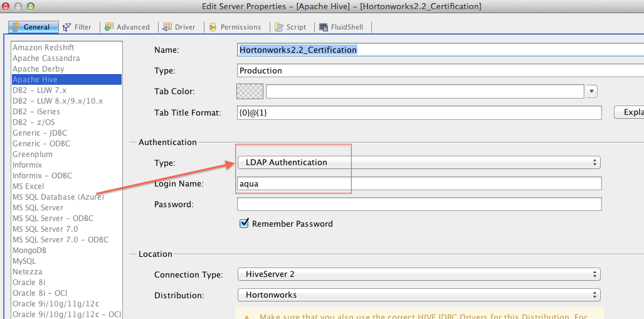Open the Authentication Type dropdown
Viewport: 644px width, 319px height.
419,163
